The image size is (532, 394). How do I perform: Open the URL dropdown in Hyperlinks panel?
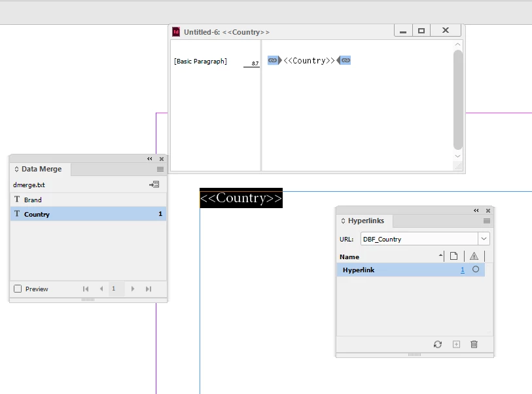(484, 239)
